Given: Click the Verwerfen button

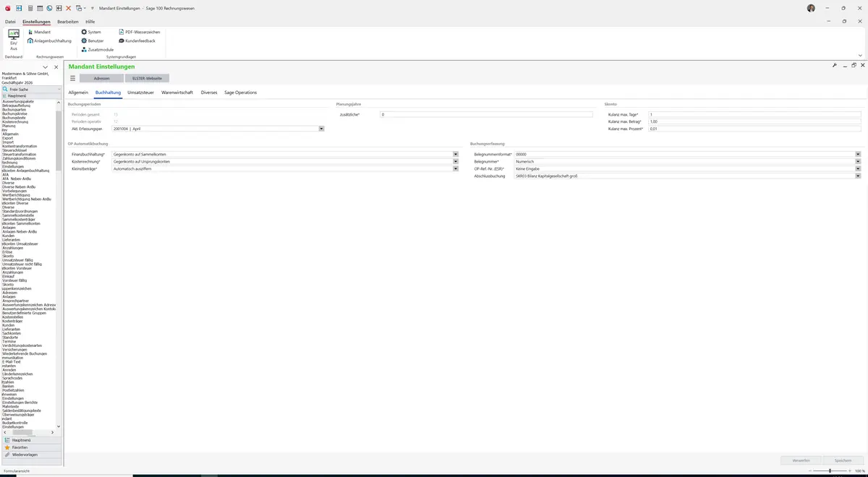Looking at the screenshot, I should point(801,460).
